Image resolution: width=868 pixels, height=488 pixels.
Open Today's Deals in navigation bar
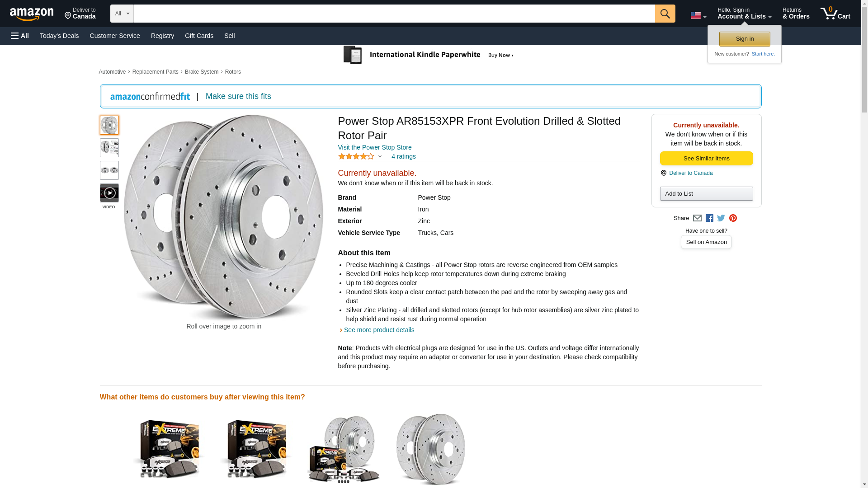coord(59,36)
